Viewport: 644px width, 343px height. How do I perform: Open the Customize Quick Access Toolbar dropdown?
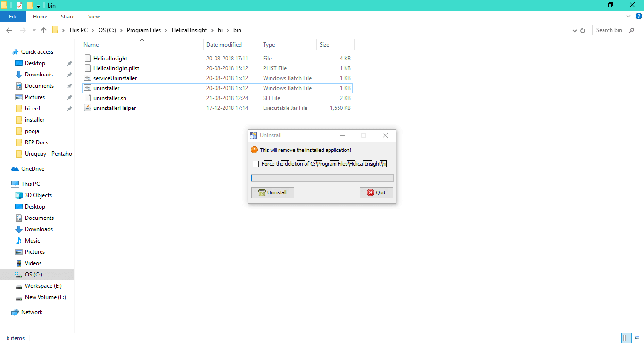pyautogui.click(x=38, y=6)
